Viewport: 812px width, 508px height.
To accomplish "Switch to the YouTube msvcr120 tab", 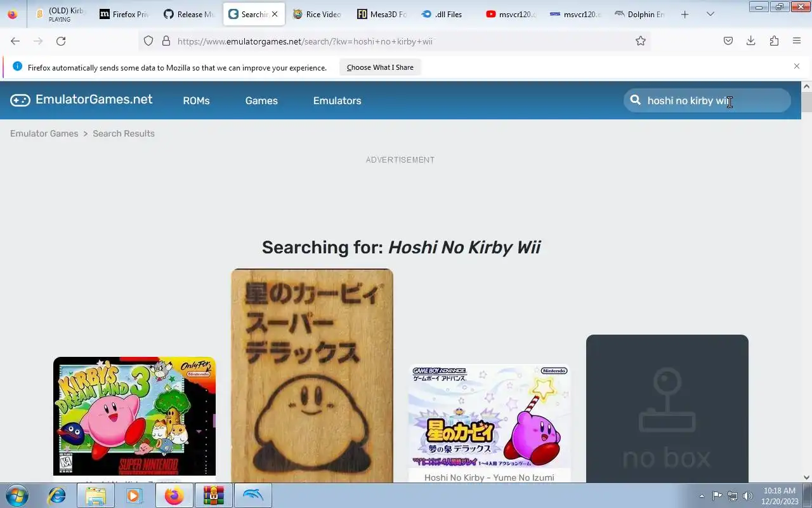I will 511,14.
